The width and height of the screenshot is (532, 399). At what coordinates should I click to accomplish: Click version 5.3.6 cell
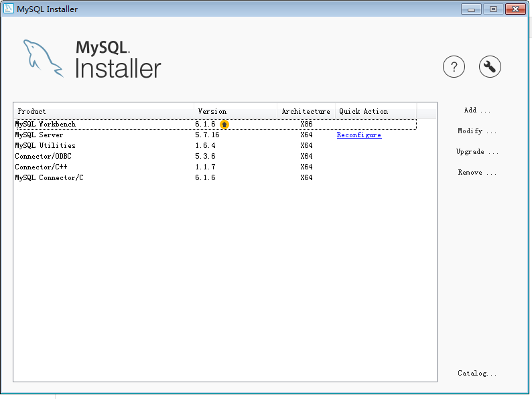coord(205,156)
